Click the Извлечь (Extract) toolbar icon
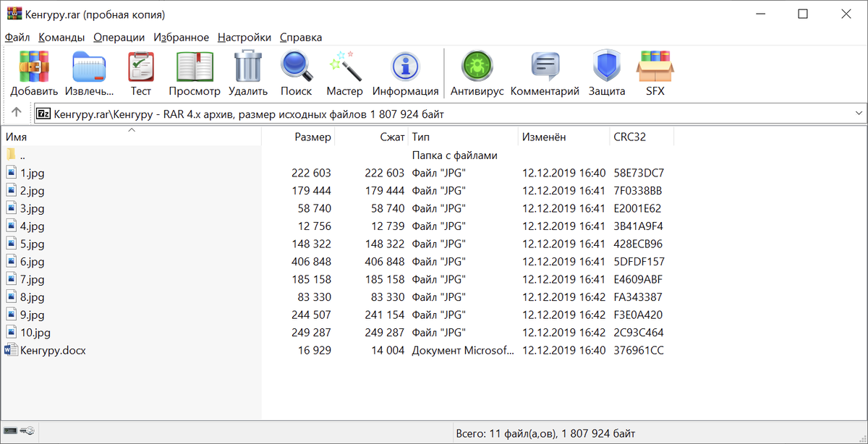868x444 pixels. coord(89,67)
